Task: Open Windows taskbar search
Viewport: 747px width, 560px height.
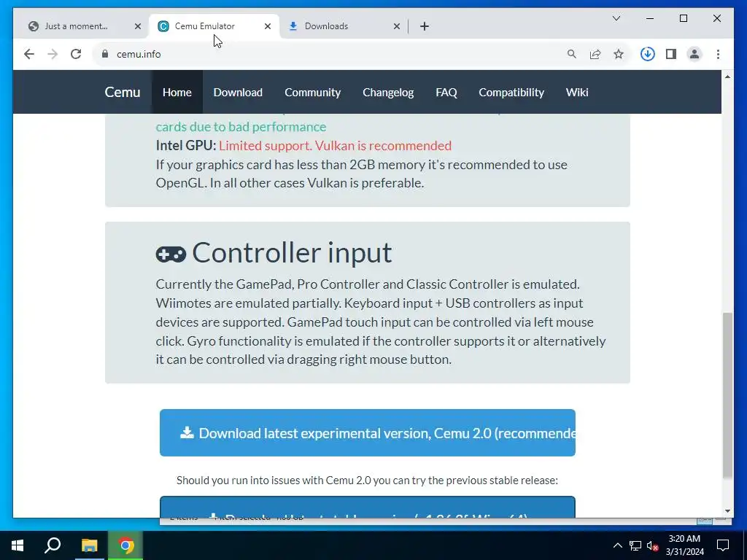Action: pos(53,545)
